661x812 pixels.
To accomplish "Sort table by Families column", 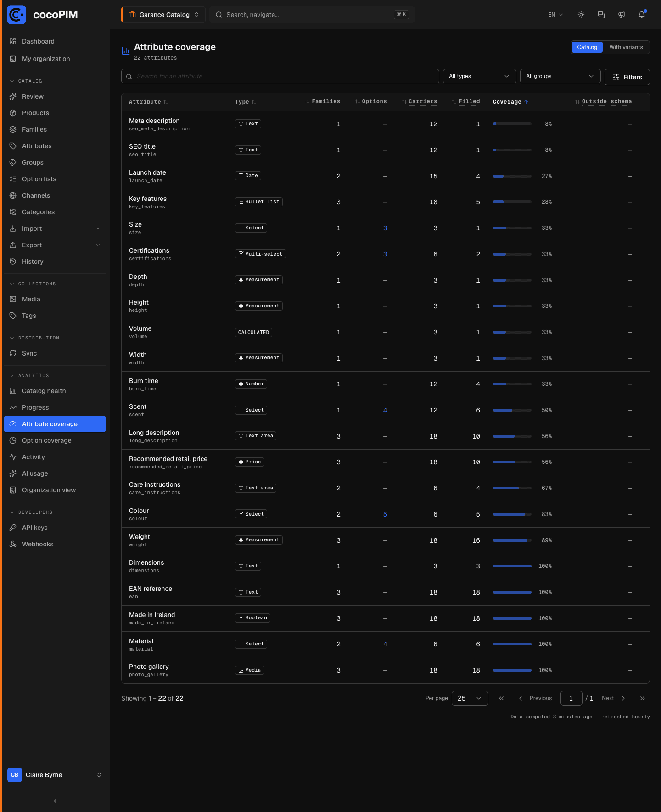I will point(322,101).
